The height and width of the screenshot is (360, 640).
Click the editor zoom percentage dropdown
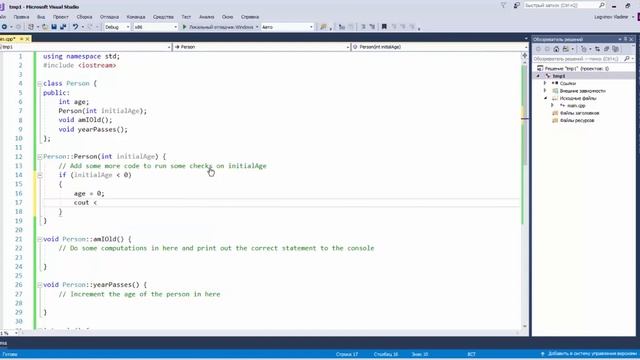(x=8, y=333)
